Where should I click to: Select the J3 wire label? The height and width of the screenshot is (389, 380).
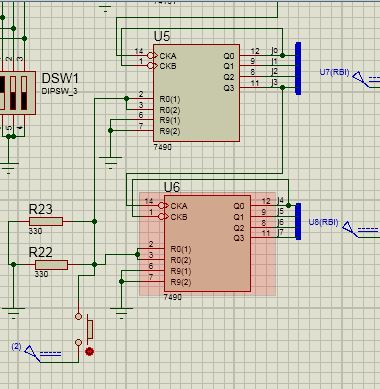(274, 83)
